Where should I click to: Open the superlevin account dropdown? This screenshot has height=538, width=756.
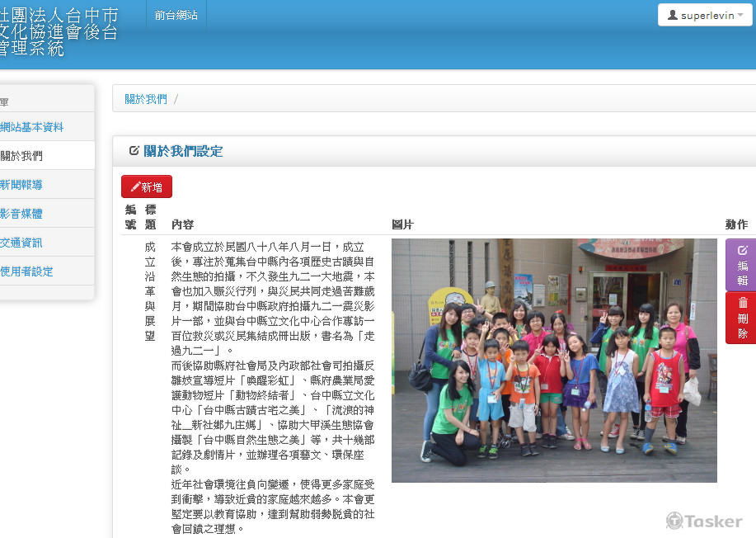pyautogui.click(x=703, y=15)
